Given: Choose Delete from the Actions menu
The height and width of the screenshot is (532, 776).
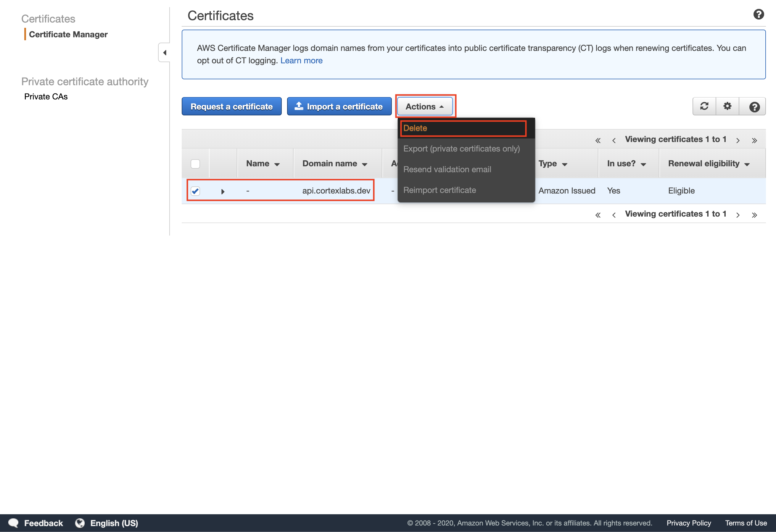Looking at the screenshot, I should point(415,128).
